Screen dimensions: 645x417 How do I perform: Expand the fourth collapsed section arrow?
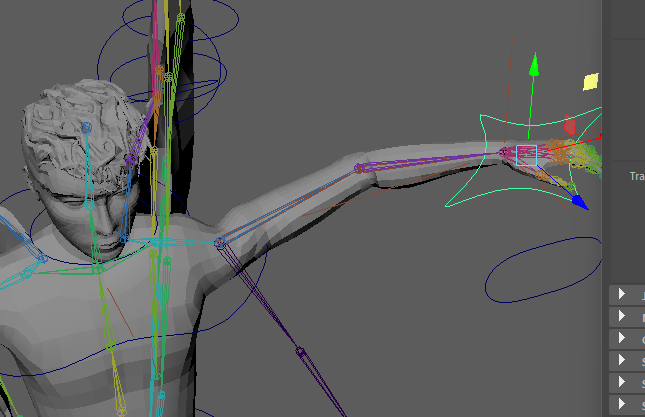(622, 360)
